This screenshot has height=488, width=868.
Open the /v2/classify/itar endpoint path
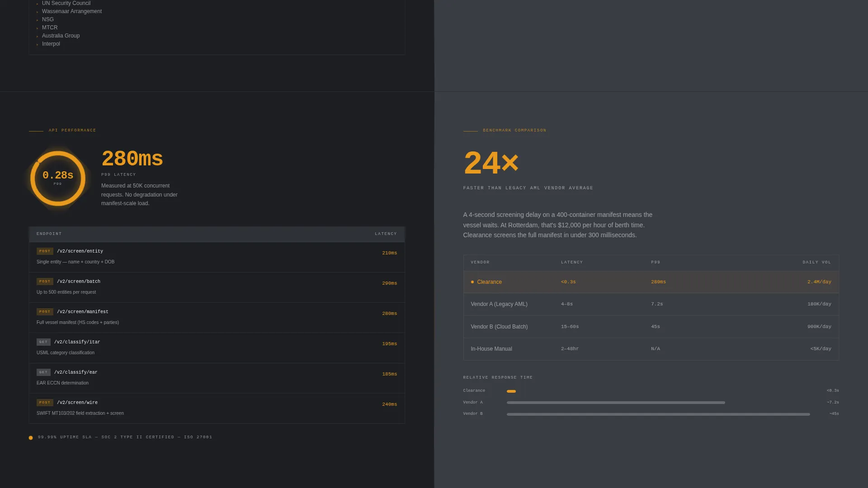[x=77, y=342]
